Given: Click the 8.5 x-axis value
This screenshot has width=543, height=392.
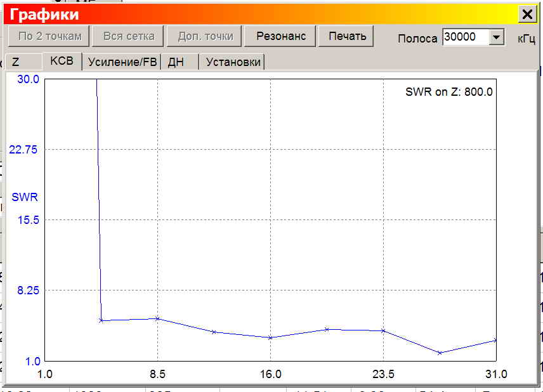Looking at the screenshot, I should (157, 374).
